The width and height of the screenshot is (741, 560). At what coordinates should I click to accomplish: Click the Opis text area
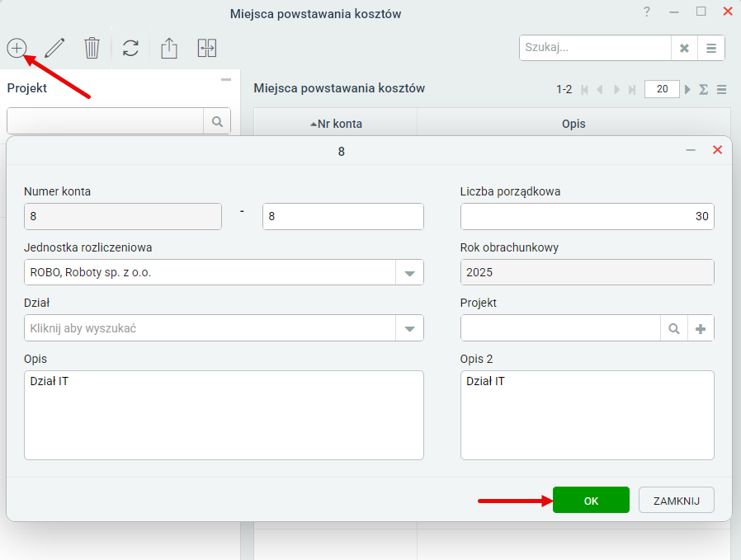(x=224, y=415)
